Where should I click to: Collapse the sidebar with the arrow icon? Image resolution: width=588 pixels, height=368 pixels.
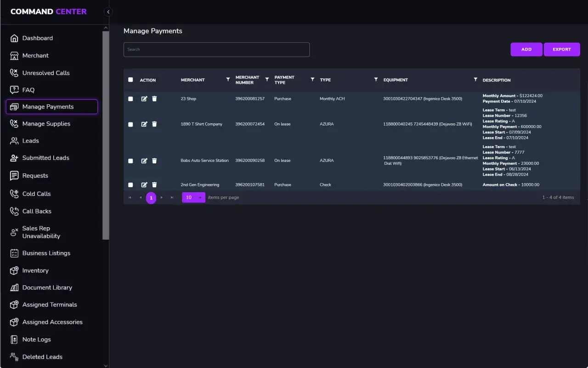108,12
